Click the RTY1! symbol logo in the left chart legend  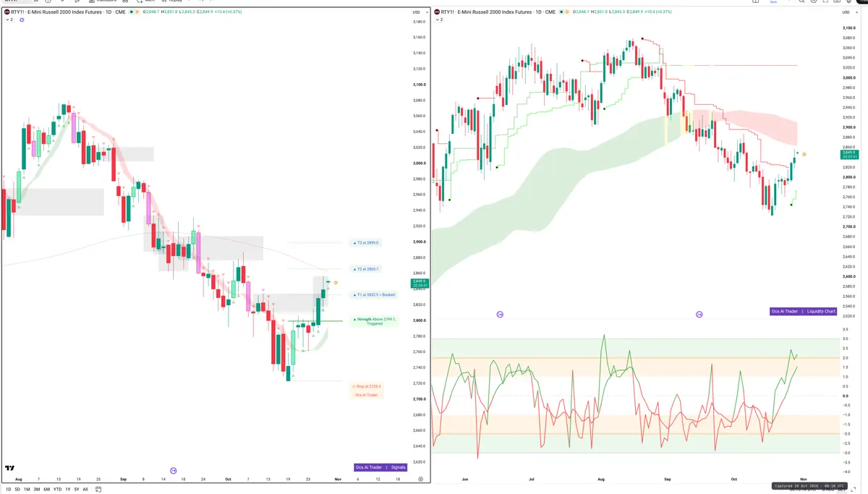point(7,12)
